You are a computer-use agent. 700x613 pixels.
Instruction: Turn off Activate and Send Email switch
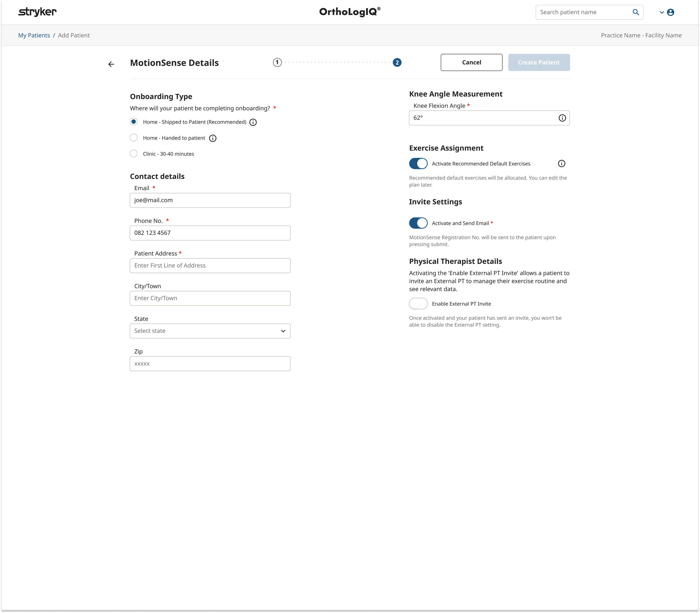[418, 223]
